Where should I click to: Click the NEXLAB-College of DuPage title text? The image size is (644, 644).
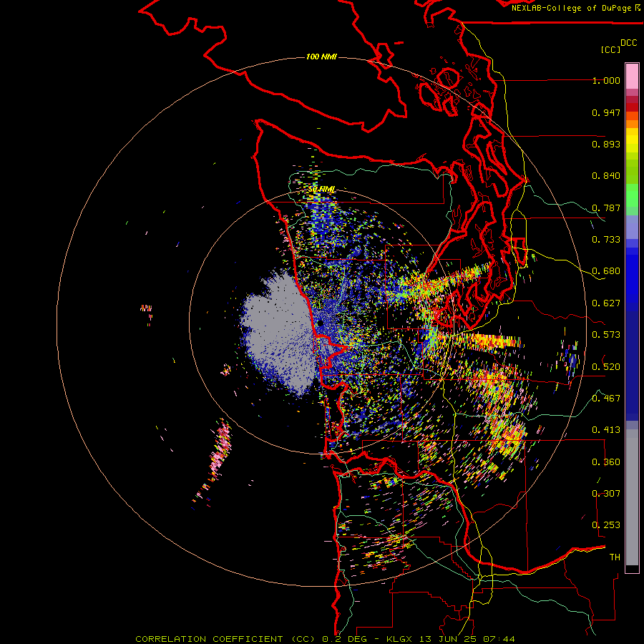pos(572,8)
